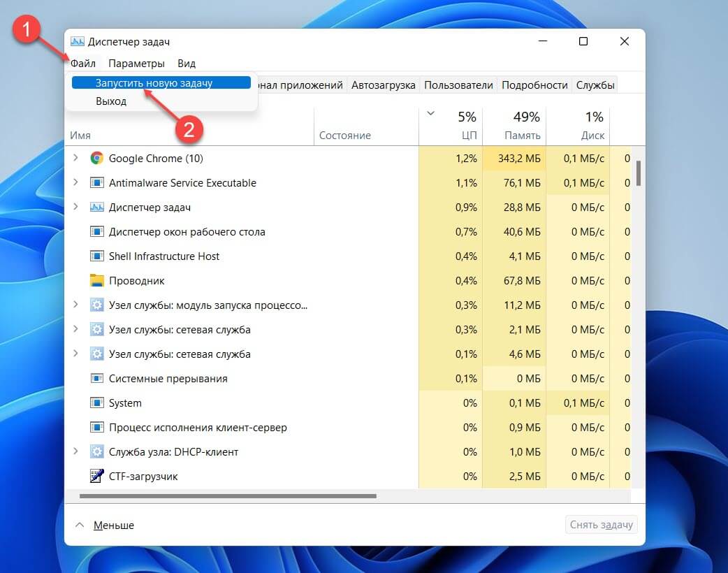Click the Системные прерывания process icon
The image size is (728, 573).
pos(96,378)
